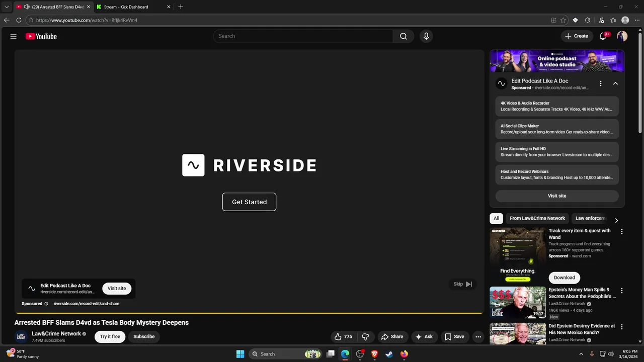
Task: Click the browser address bar URL
Action: (87, 20)
